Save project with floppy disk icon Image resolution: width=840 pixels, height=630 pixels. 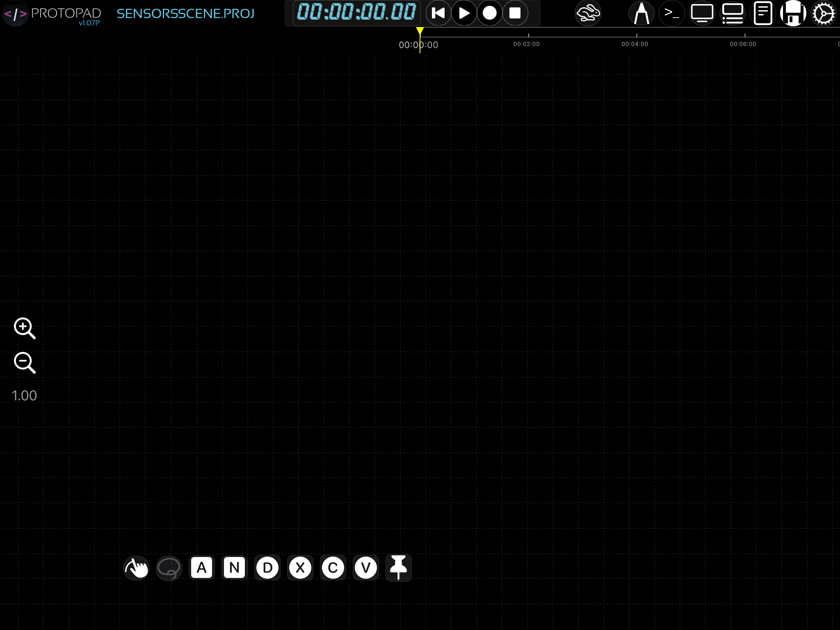pos(793,14)
